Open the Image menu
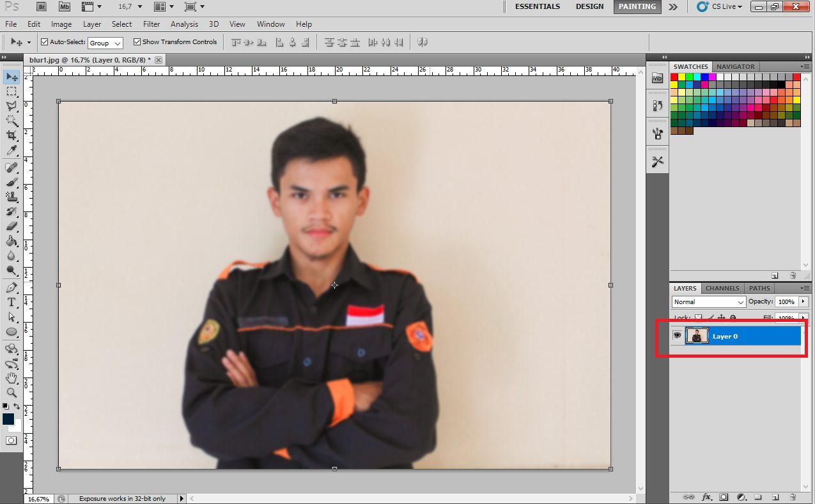Viewport: 815px width, 504px height. (x=61, y=24)
